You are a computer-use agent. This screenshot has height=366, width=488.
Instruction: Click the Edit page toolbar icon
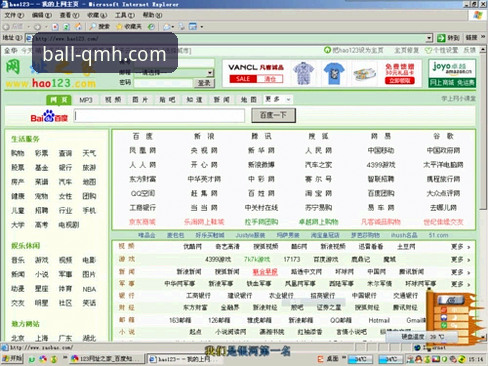pyautogui.click(x=193, y=27)
